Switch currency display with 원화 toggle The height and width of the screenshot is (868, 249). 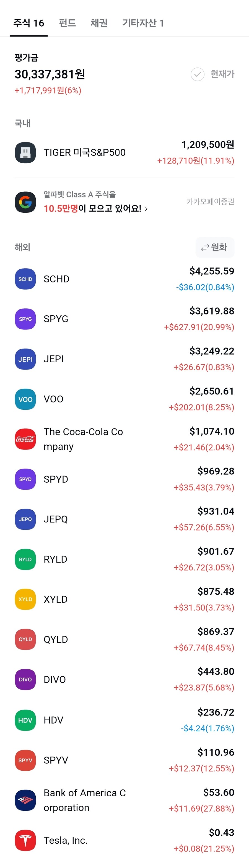pos(215,247)
